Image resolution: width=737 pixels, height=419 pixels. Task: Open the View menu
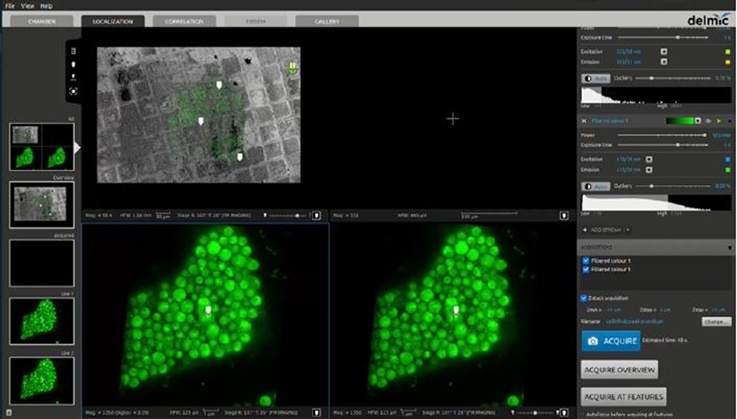click(28, 6)
